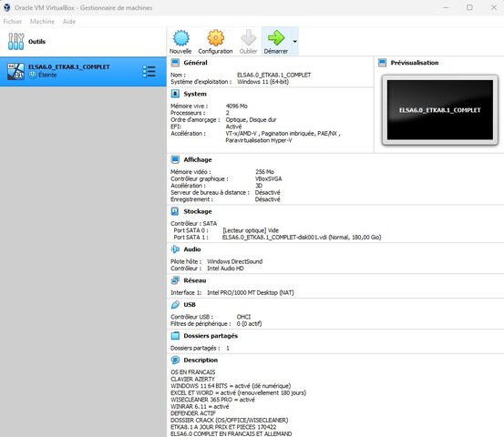Image resolution: width=504 pixels, height=437 pixels.
Task: Click the Nouvelle machine toolbar icon
Action: coord(181,38)
